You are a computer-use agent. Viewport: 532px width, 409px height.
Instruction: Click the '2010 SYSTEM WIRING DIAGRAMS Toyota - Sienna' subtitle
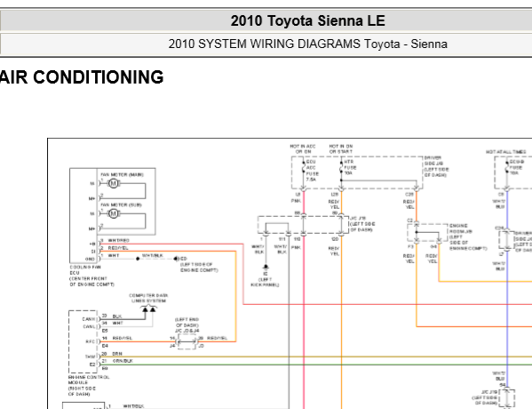[x=307, y=44]
